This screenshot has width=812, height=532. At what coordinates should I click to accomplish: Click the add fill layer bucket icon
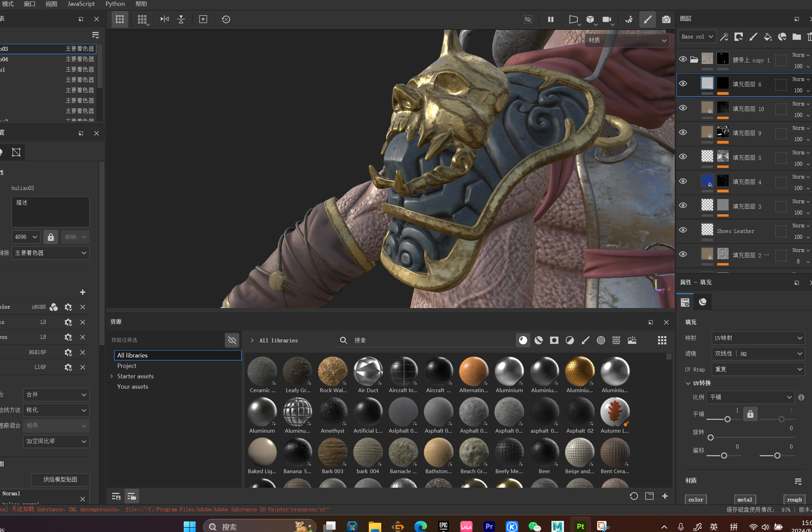(x=767, y=37)
